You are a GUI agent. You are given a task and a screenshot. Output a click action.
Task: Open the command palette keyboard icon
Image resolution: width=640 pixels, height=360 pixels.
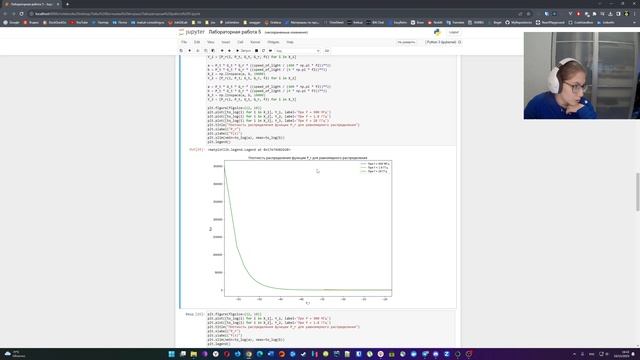click(x=327, y=51)
